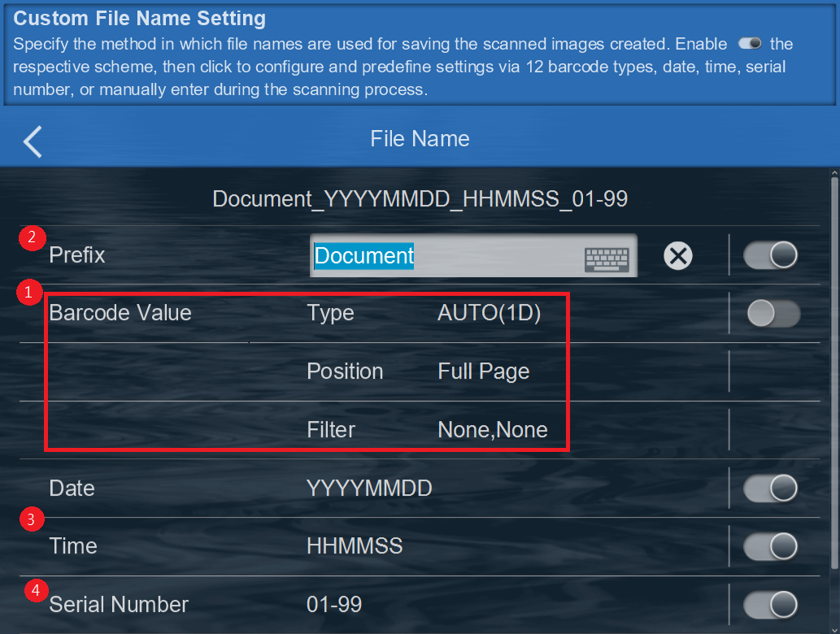
Task: Clear the Prefix text with X icon
Action: pos(677,256)
